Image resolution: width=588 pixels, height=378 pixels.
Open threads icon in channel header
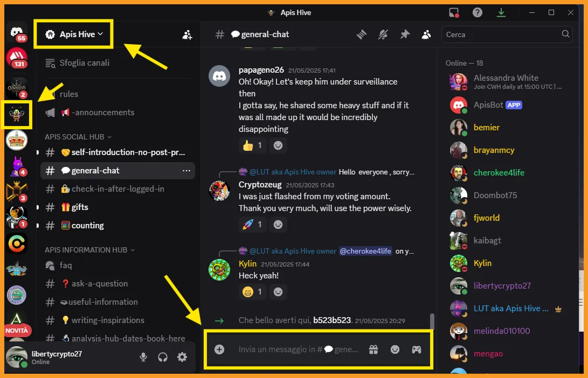click(x=362, y=34)
